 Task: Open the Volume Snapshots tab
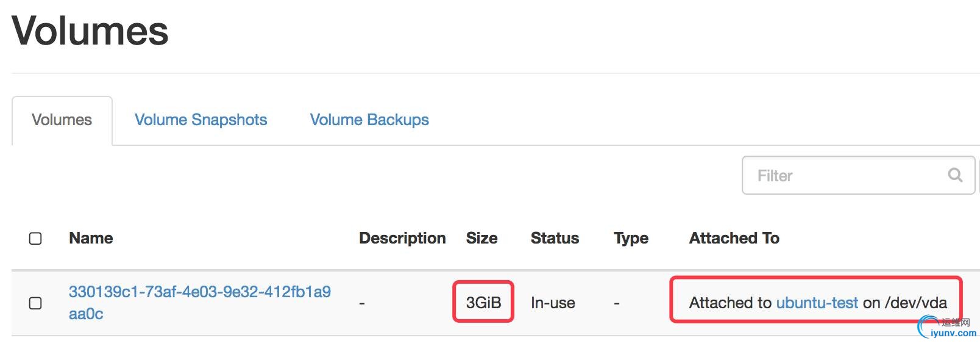coord(201,120)
